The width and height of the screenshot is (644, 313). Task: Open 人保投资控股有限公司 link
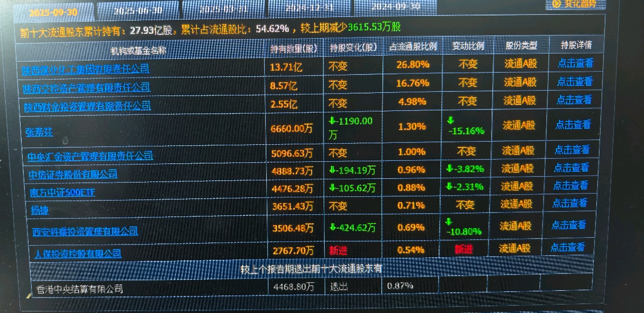click(x=78, y=253)
